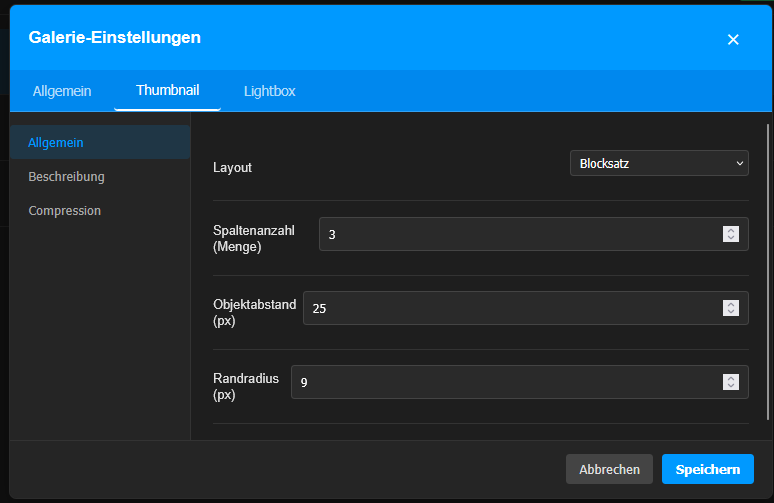Viewport: 774px width, 503px height.
Task: Open Beschreibung sidebar section
Action: [x=100, y=176]
